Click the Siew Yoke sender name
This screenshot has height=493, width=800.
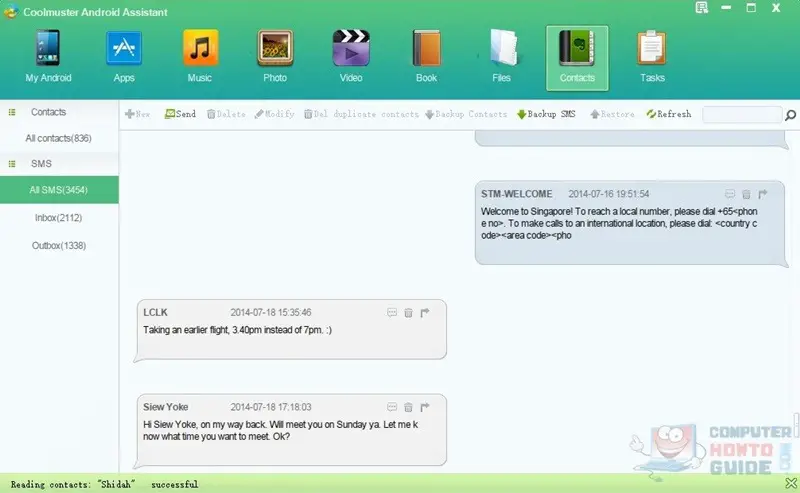(x=165, y=407)
